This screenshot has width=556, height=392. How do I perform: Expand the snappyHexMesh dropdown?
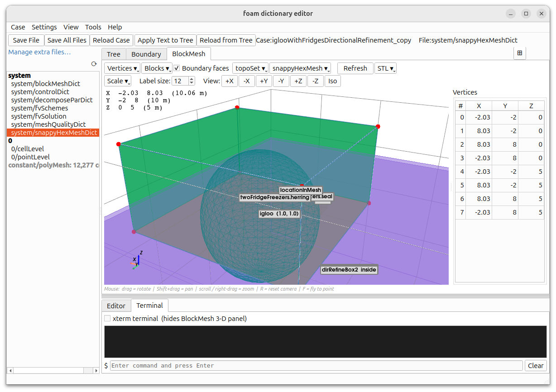point(300,68)
